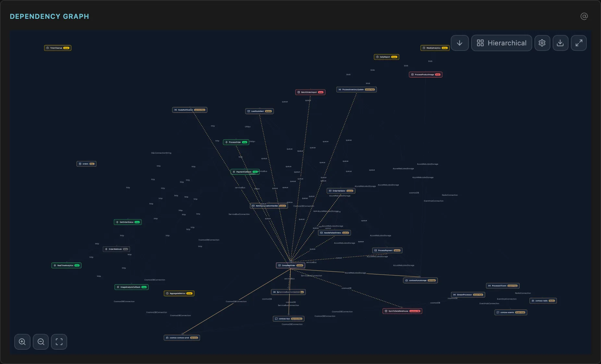Viewport: 601px width, 364px height.
Task: Select the ProcessOrder HTTP node
Action: point(236,142)
